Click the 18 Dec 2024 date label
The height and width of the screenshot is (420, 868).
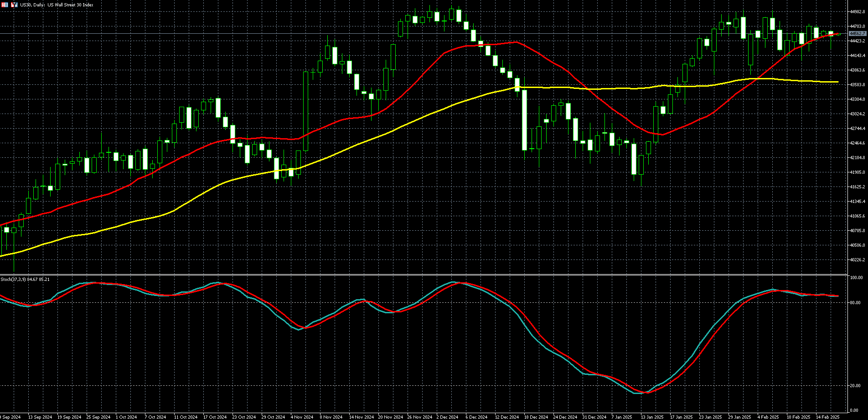535,417
